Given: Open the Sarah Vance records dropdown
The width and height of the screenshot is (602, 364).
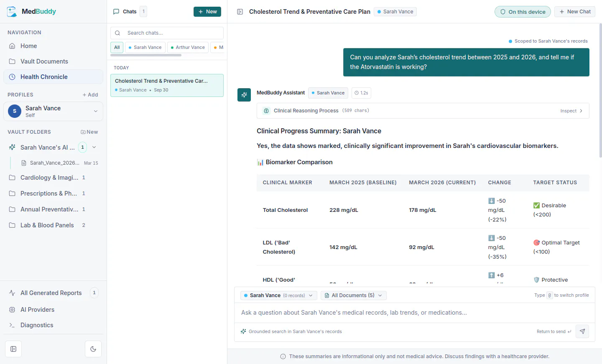Looking at the screenshot, I should [279, 295].
